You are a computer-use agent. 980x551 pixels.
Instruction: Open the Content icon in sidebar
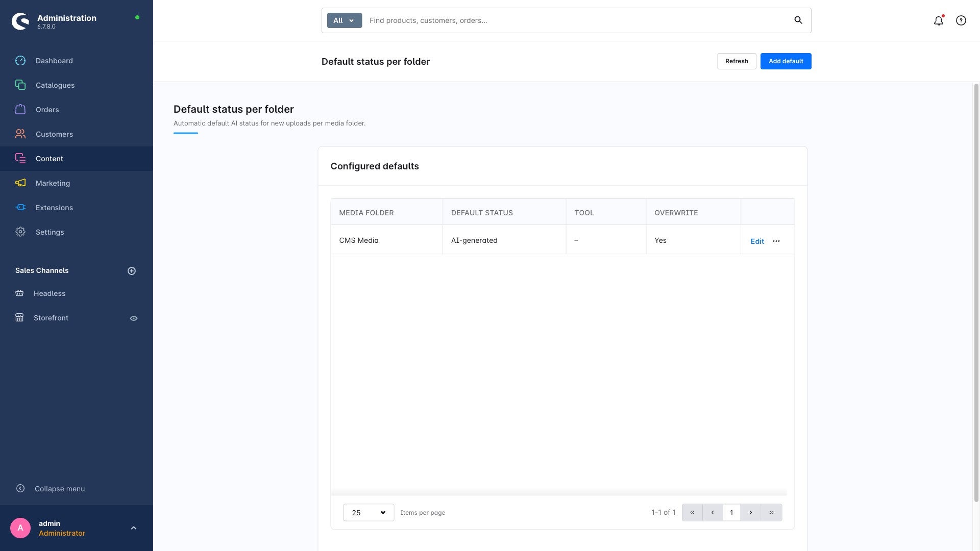click(x=20, y=159)
